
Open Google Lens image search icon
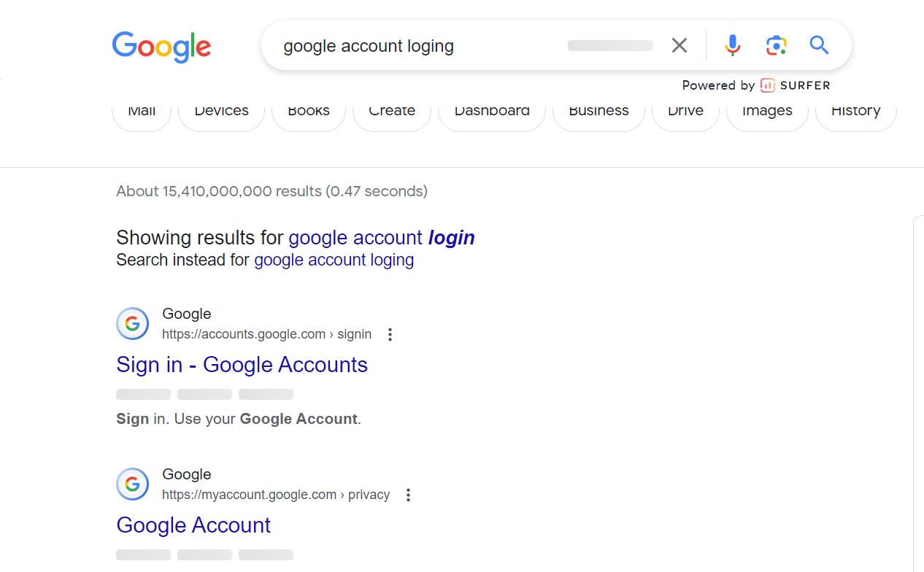click(776, 45)
